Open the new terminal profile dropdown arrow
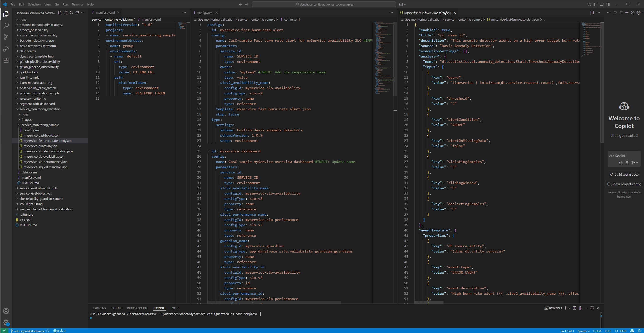 [x=569, y=308]
